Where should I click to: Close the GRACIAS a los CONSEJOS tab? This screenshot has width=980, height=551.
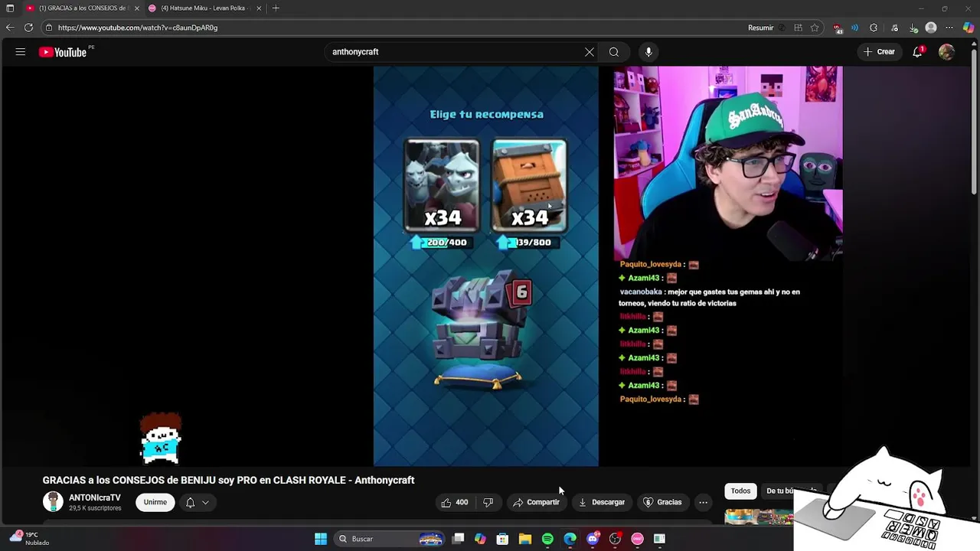click(137, 8)
